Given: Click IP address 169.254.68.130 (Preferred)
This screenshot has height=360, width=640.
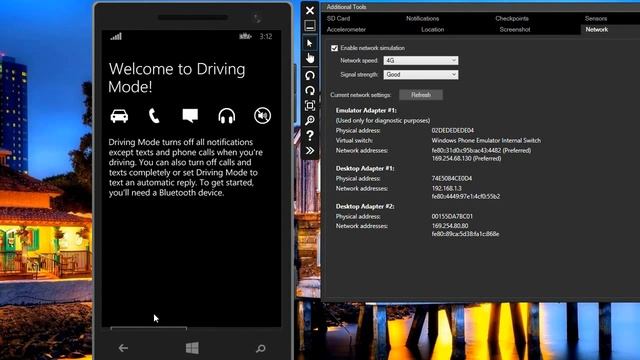Looking at the screenshot, I should coord(466,158).
